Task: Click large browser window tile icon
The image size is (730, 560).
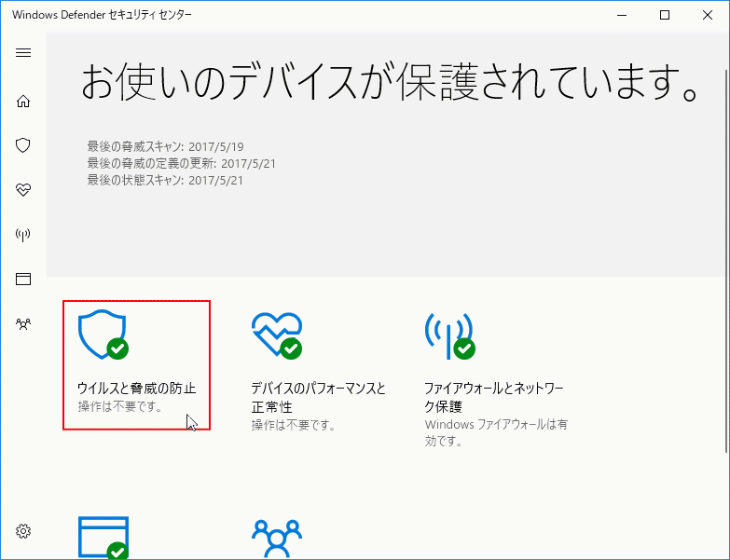Action: [103, 538]
